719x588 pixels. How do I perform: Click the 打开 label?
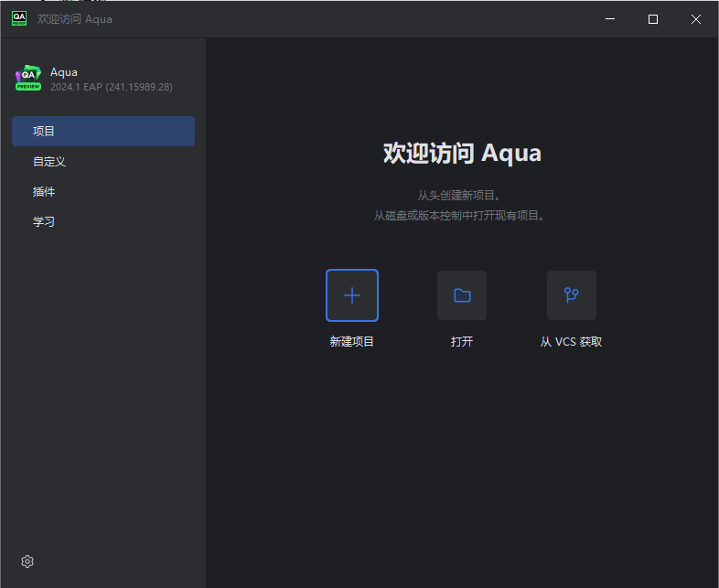tap(462, 341)
